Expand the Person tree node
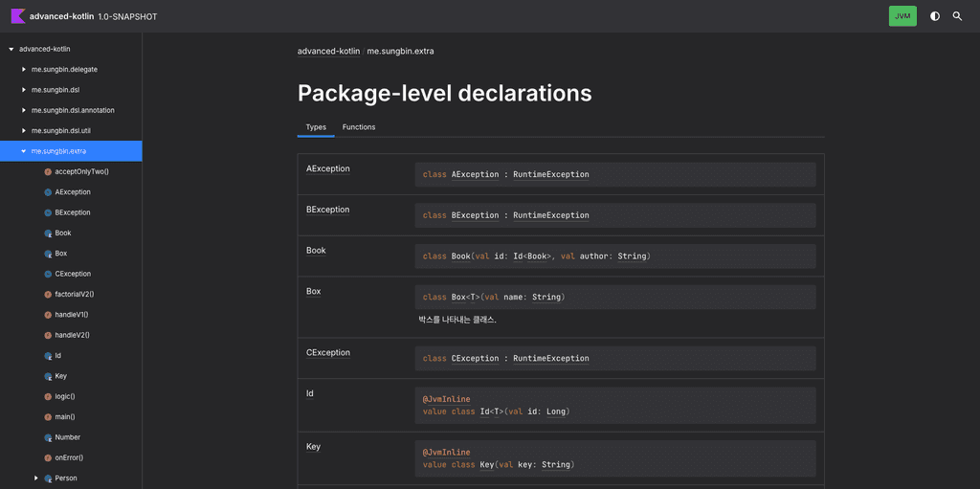 (36, 478)
